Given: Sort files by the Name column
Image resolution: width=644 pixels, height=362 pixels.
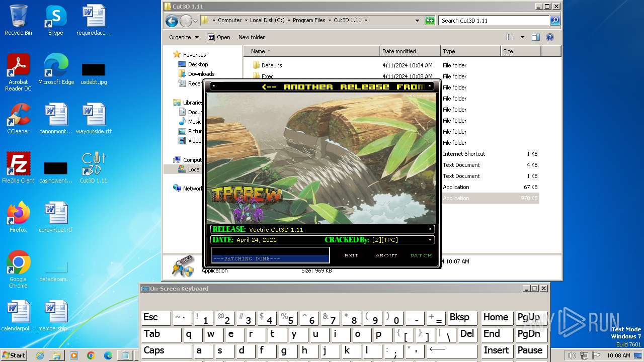Looking at the screenshot, I should tap(312, 51).
